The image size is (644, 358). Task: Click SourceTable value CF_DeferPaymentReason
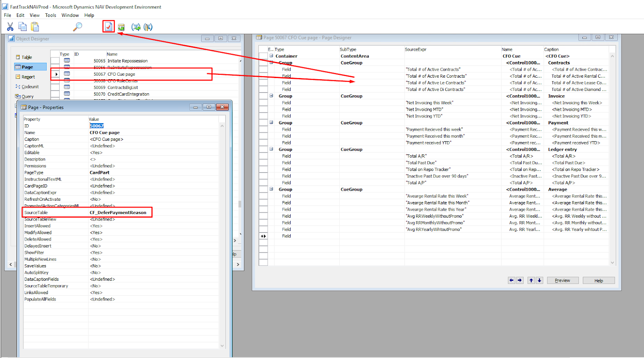tap(118, 212)
